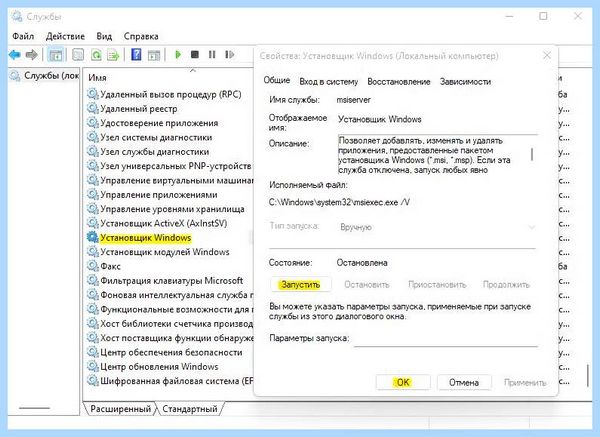Select Удаленный реестр service
Viewport: 600px width, 437px height.
point(139,109)
